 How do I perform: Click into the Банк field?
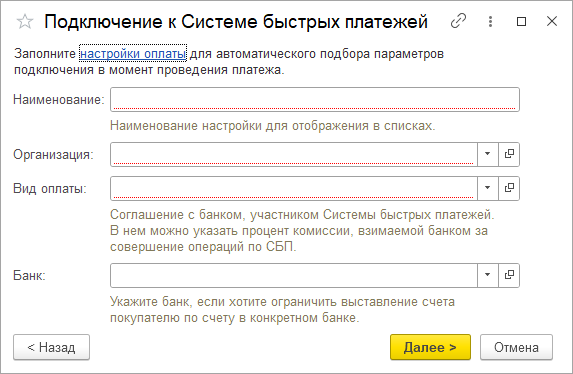(x=294, y=275)
